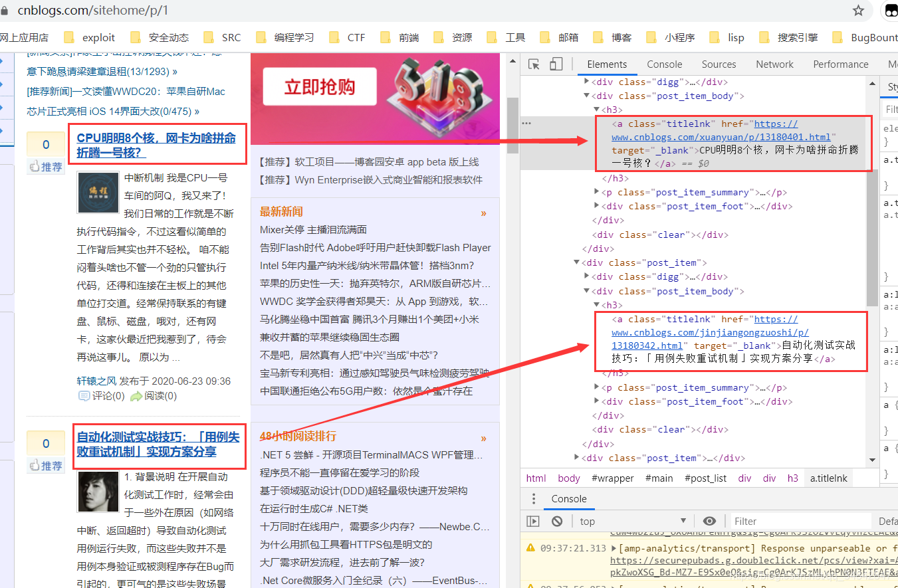Open the 邮箱 bookmark folder
The height and width of the screenshot is (588, 898).
(560, 37)
